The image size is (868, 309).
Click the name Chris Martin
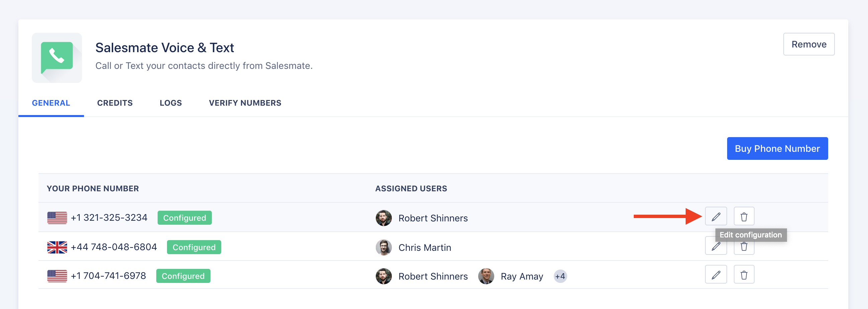pos(425,248)
